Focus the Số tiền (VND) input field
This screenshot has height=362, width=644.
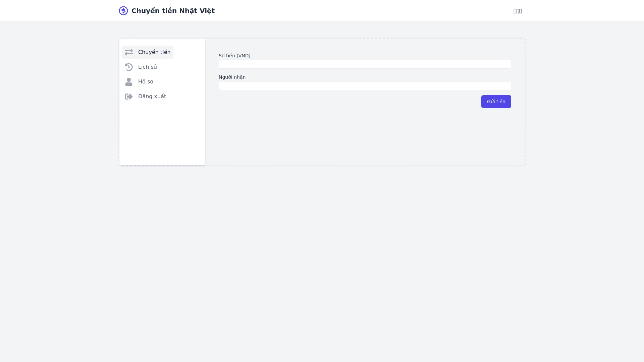(x=365, y=64)
